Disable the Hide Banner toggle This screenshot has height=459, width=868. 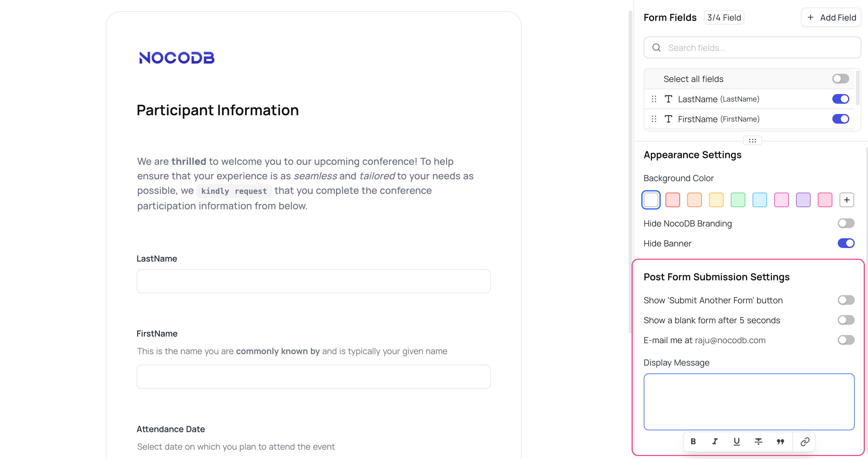tap(846, 243)
